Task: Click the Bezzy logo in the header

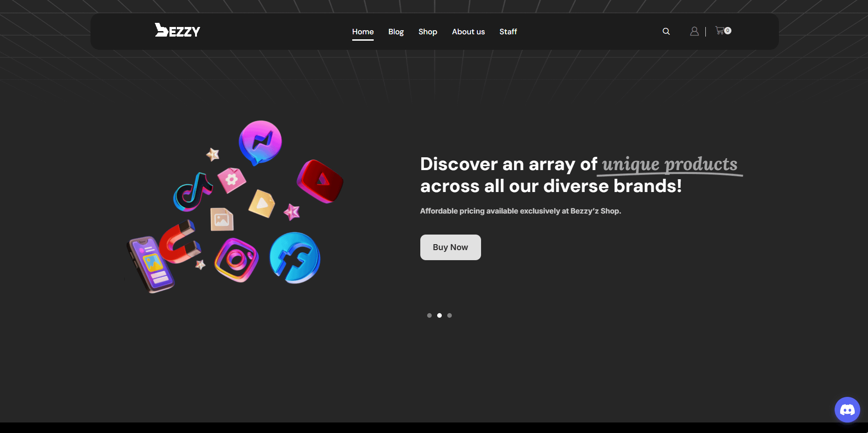Action: (x=177, y=31)
